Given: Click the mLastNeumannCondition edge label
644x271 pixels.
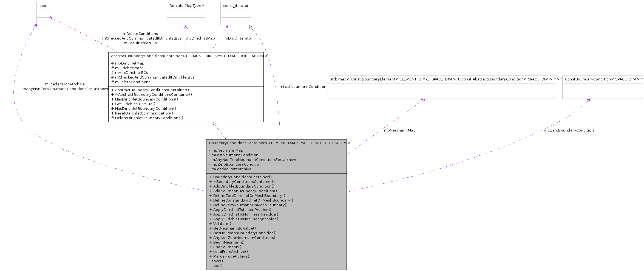Looking at the screenshot, I should 303,87.
